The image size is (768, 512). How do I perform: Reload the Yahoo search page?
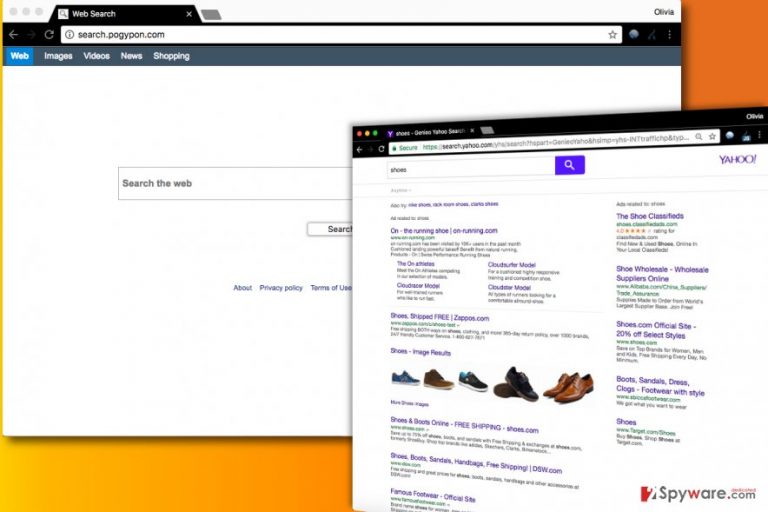tap(381, 149)
